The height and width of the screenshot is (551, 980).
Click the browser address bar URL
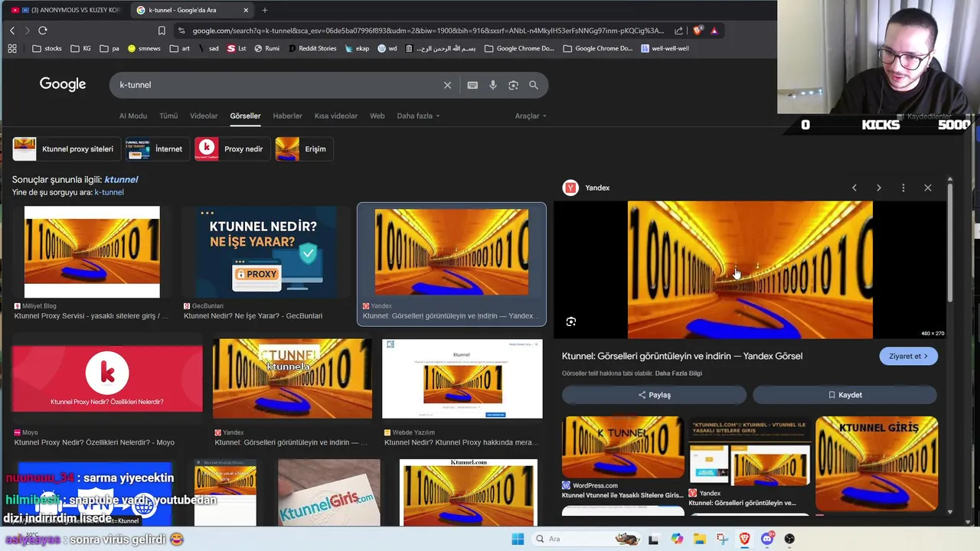(428, 31)
